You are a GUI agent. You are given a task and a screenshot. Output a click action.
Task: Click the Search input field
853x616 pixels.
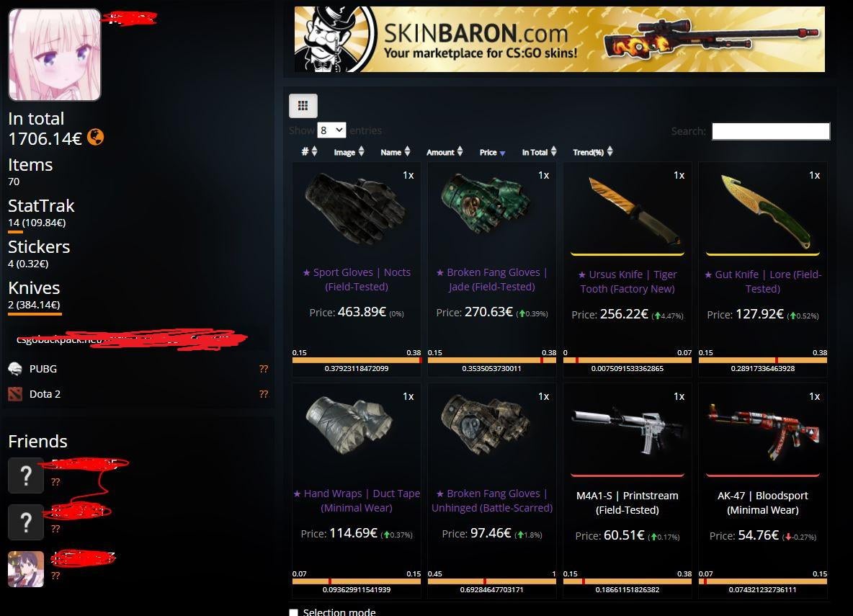pos(771,131)
